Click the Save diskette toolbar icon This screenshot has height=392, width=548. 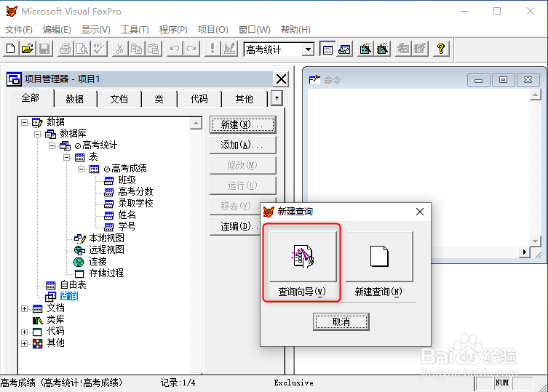(44, 49)
